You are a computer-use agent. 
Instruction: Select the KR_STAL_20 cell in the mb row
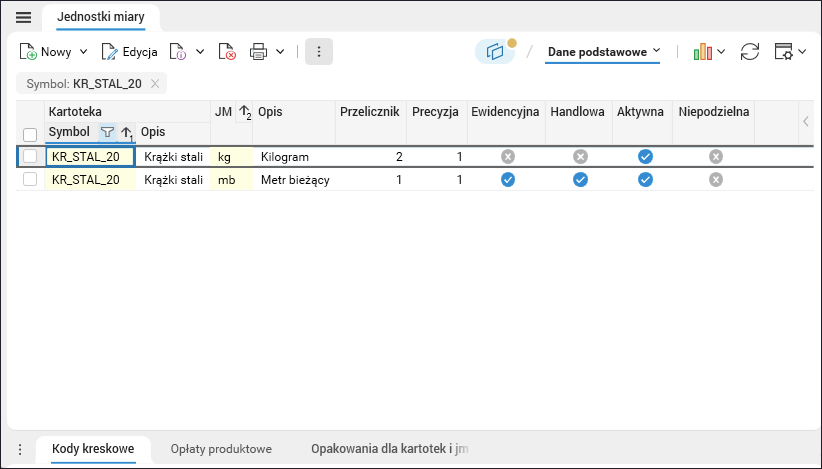[x=90, y=180]
